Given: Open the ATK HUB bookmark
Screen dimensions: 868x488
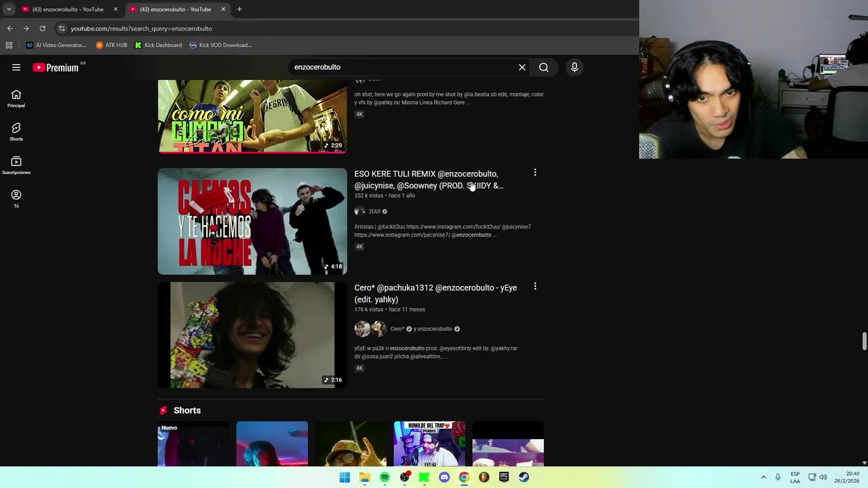Looking at the screenshot, I should (112, 45).
